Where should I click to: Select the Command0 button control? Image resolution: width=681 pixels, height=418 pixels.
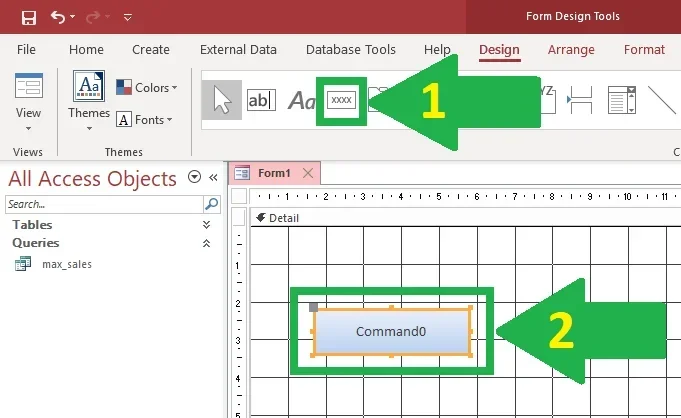[x=392, y=332]
